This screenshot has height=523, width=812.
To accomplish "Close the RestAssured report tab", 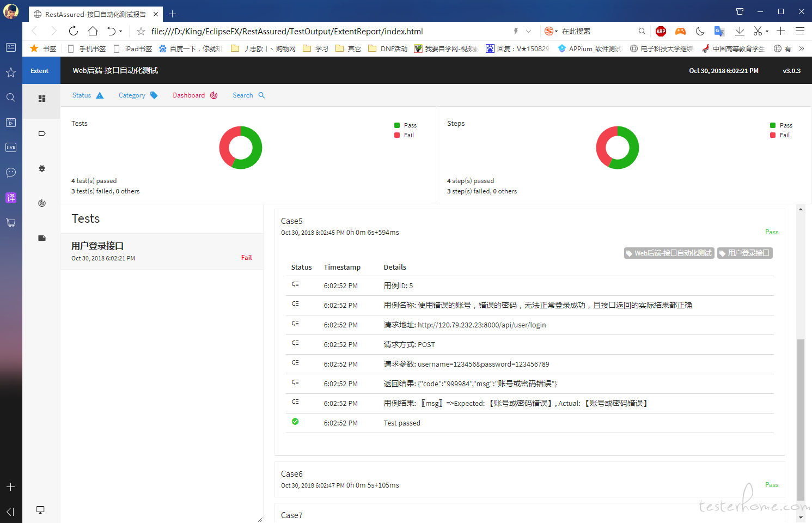I will 156,14.
